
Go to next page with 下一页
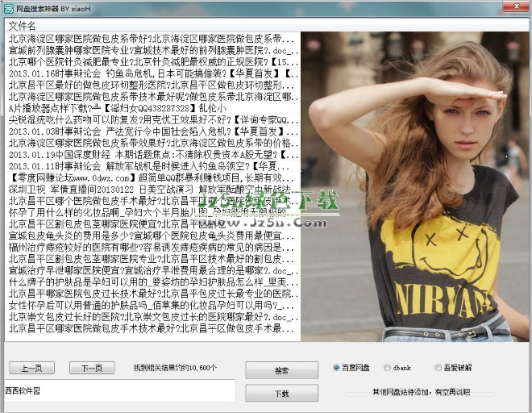92,368
